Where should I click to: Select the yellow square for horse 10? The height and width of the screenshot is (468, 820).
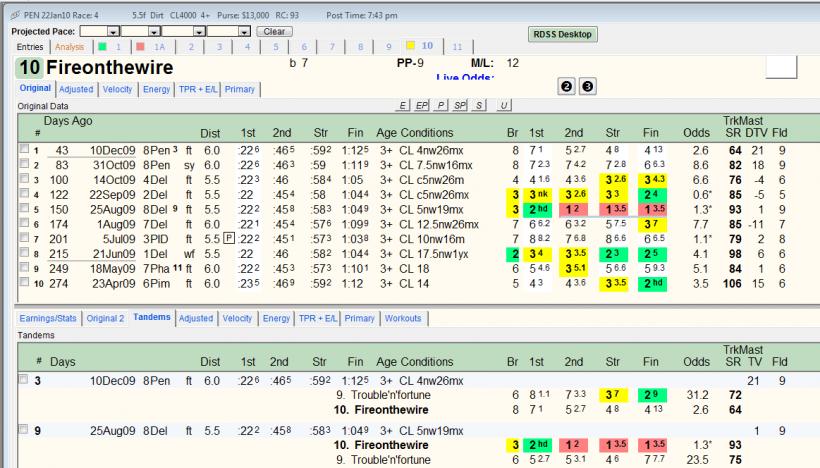coord(411,45)
